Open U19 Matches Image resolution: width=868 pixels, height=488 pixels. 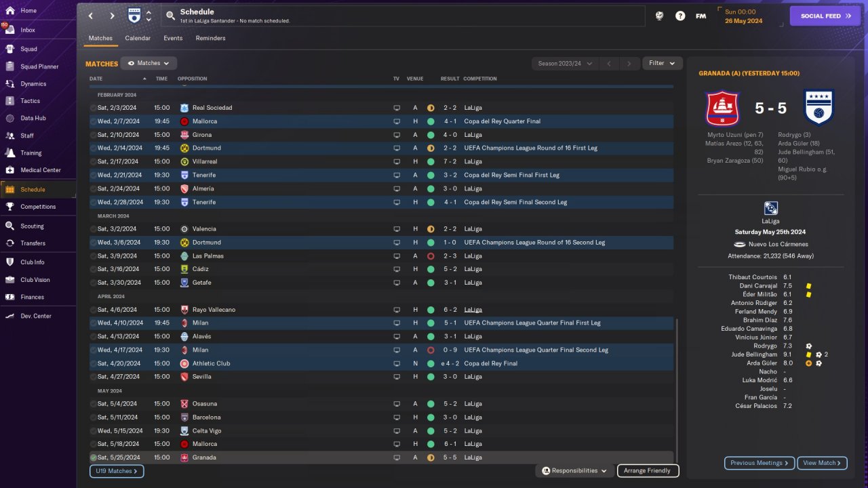117,471
